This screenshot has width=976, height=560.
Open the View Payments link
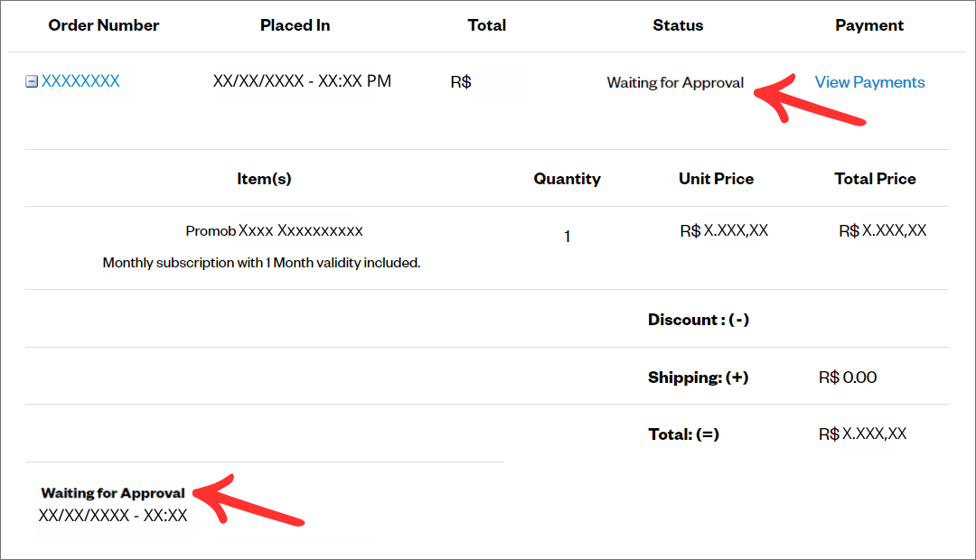pos(869,82)
